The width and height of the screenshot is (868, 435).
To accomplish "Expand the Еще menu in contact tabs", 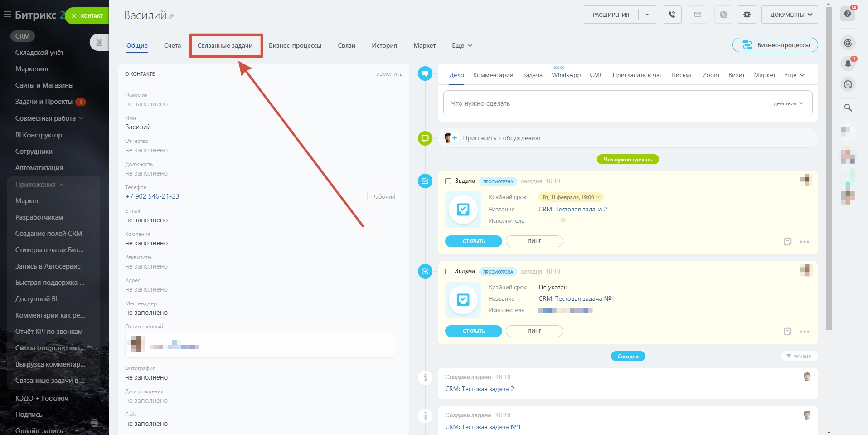I will (462, 45).
